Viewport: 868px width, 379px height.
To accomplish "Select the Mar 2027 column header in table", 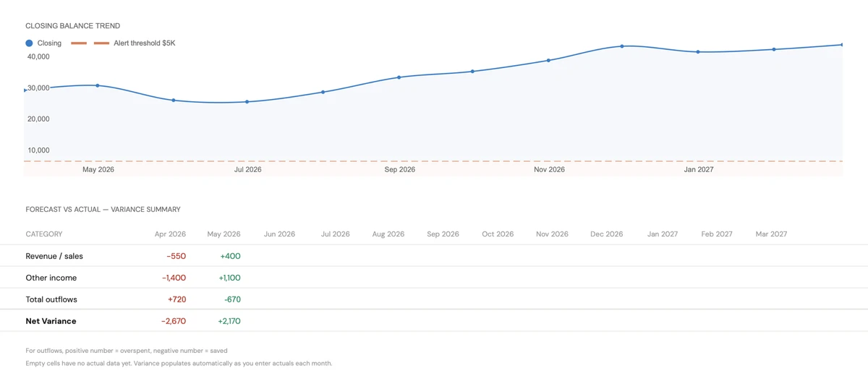I will click(x=771, y=234).
